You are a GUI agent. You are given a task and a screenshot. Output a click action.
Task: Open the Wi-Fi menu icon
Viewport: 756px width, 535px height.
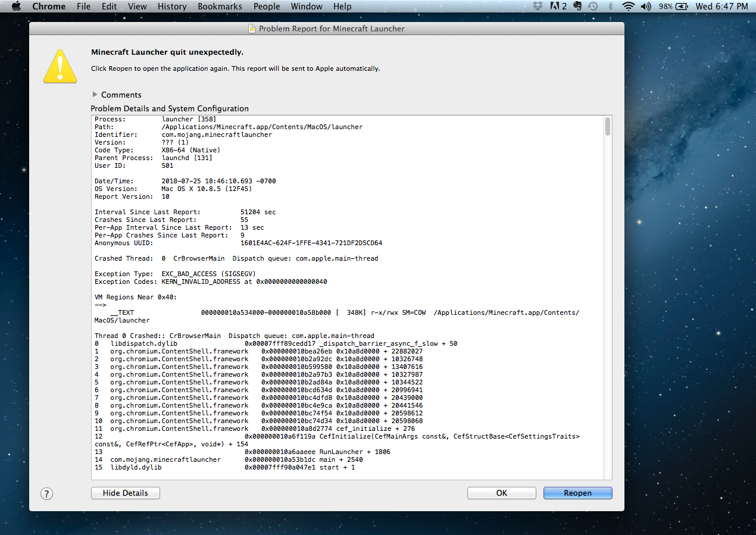pyautogui.click(x=628, y=7)
